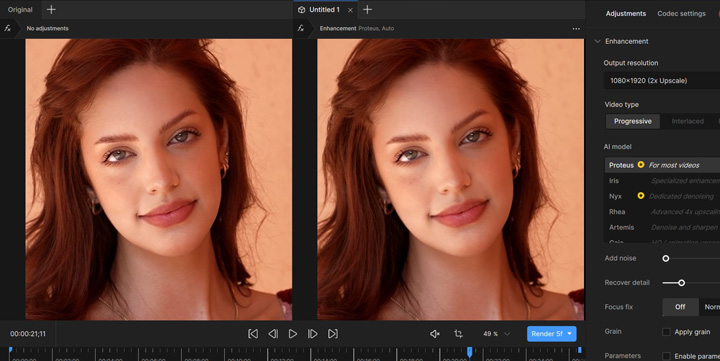Adjust the Add noise slider
The height and width of the screenshot is (361, 720).
665,259
